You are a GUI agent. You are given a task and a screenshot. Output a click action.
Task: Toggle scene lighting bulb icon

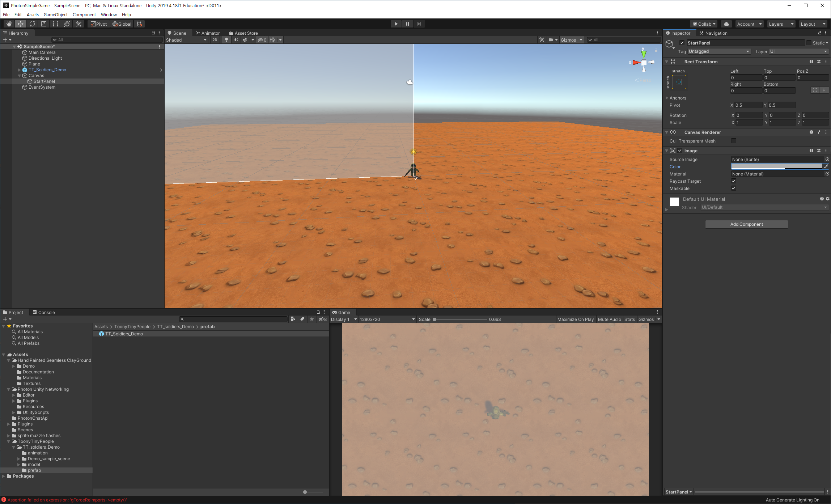[226, 40]
